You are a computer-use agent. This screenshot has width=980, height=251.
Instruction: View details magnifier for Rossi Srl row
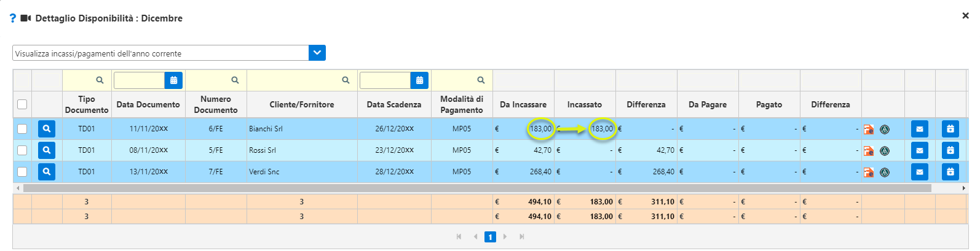pyautogui.click(x=47, y=150)
